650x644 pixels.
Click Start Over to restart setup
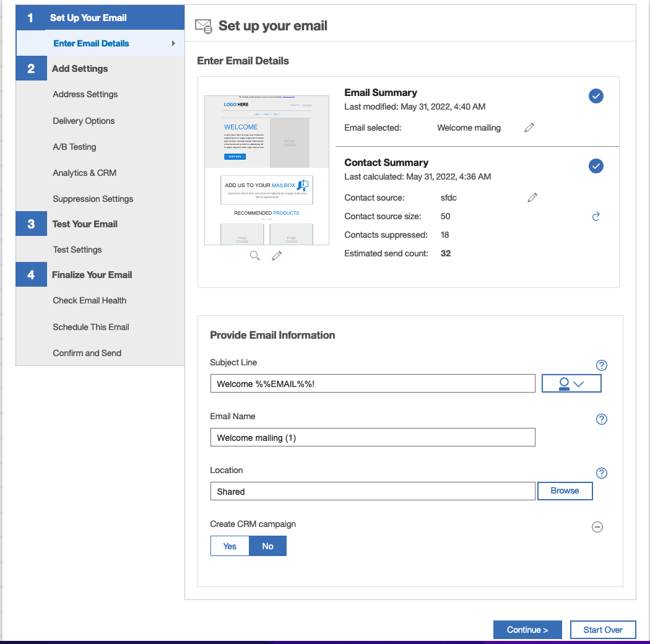602,629
